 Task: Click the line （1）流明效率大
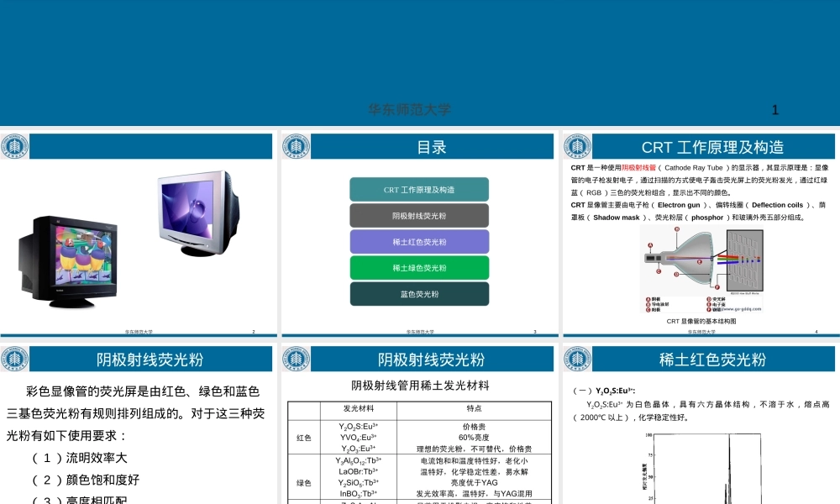[x=80, y=458]
